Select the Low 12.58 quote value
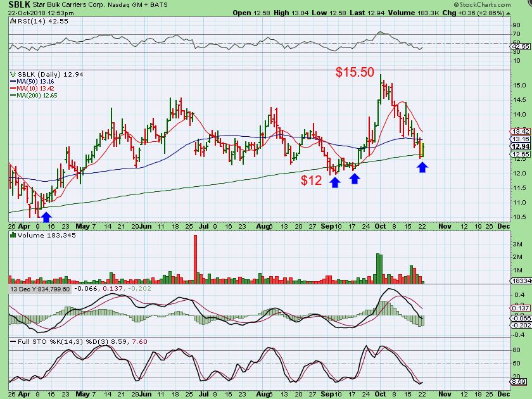This screenshot has width=532, height=399. (329, 13)
